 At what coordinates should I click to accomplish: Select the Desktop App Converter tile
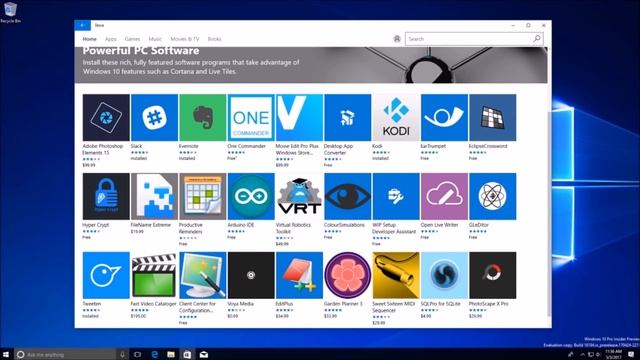coord(348,118)
